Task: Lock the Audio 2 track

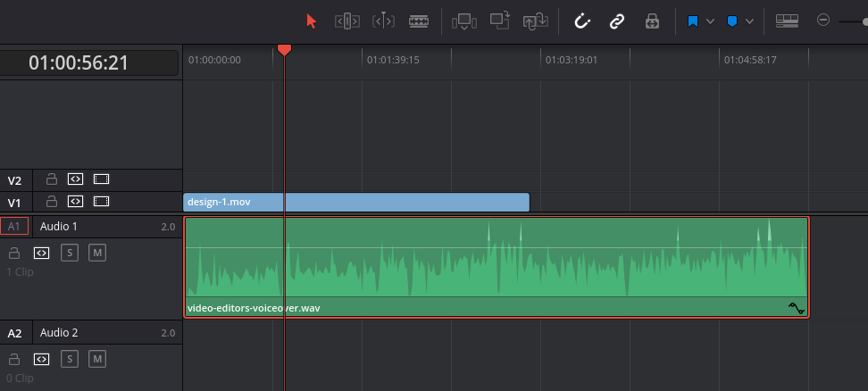Action: click(14, 360)
